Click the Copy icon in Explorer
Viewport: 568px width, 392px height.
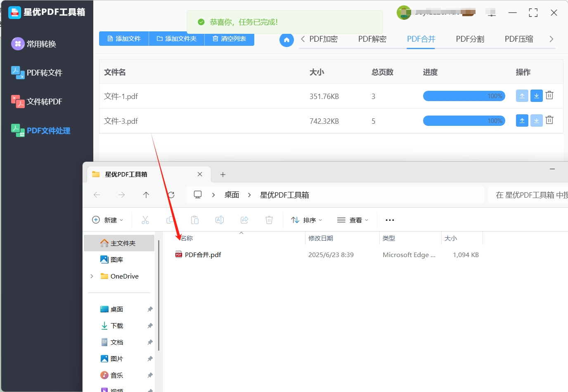pos(170,220)
